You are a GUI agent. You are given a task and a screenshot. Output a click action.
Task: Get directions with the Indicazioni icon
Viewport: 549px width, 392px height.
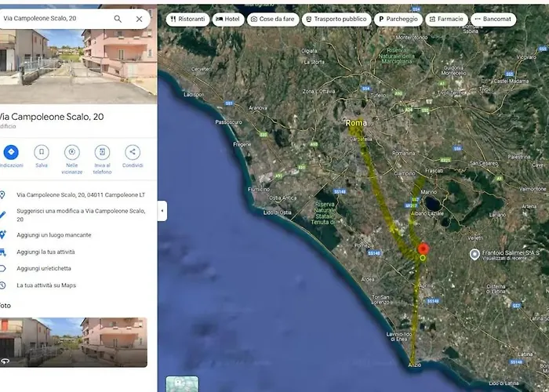[11, 152]
